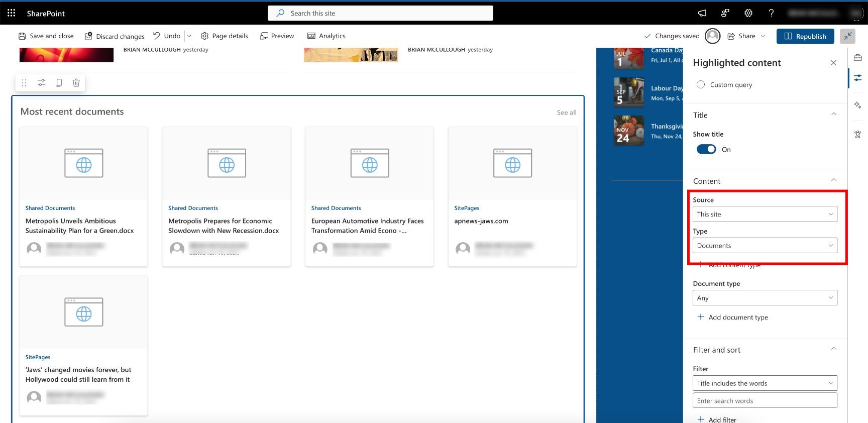Click the Enter search words field
This screenshot has width=868, height=423.
[765, 401]
